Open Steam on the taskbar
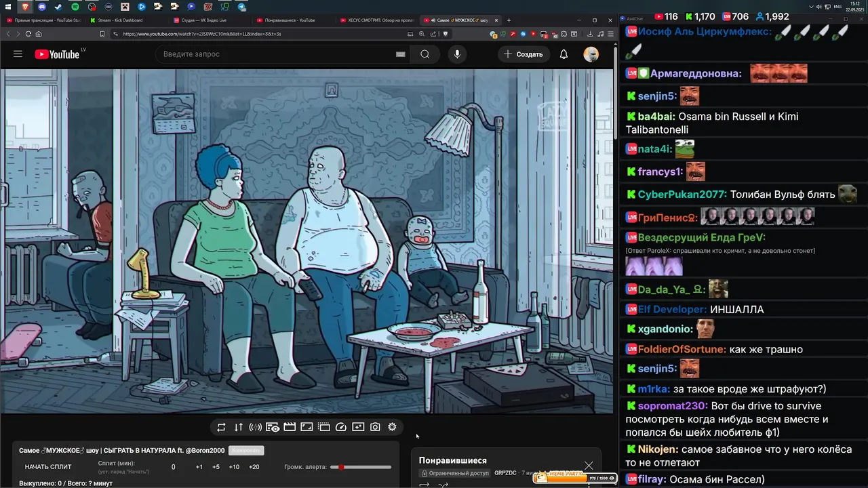 (58, 6)
